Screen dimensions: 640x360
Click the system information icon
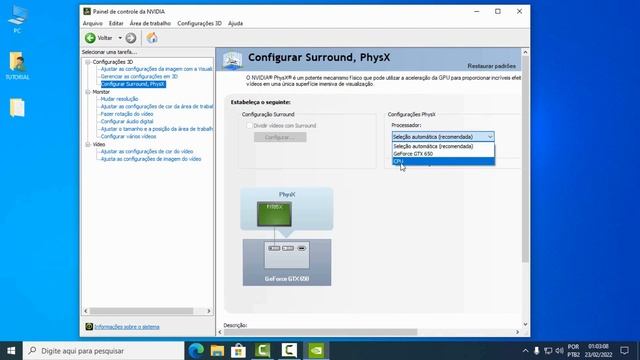click(89, 327)
